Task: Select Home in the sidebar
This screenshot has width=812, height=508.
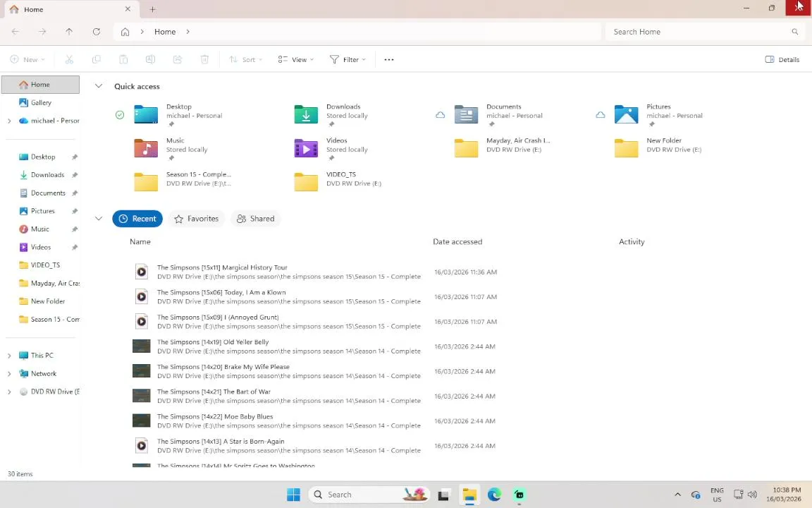Action: [40, 85]
